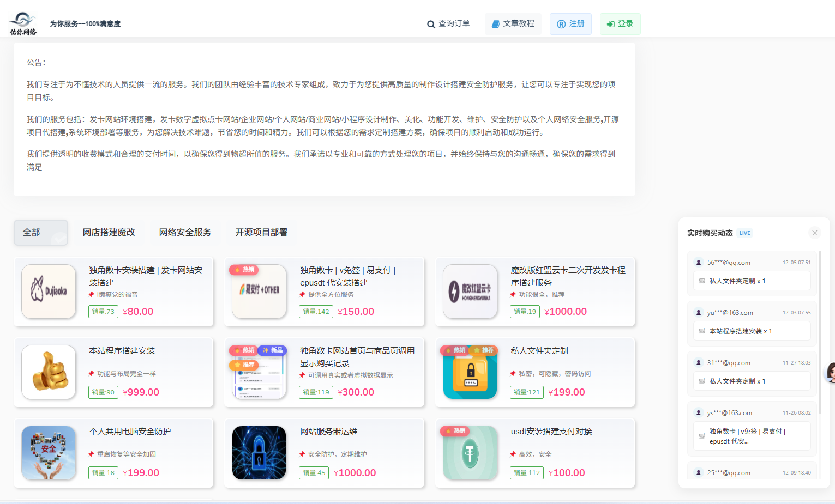This screenshot has height=504, width=835.
Task: Click the Dujiaoka product icon
Action: point(49,292)
